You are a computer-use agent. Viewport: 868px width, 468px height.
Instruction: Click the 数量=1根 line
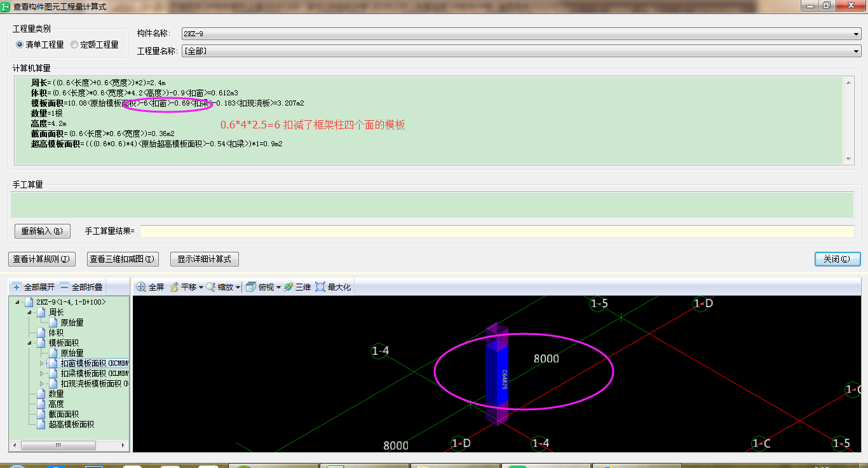(x=46, y=113)
